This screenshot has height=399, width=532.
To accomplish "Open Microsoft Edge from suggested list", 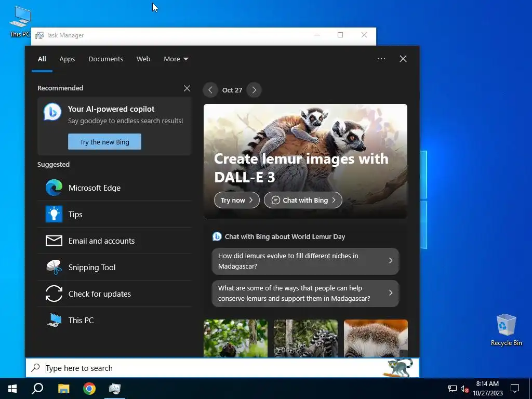I will click(114, 188).
